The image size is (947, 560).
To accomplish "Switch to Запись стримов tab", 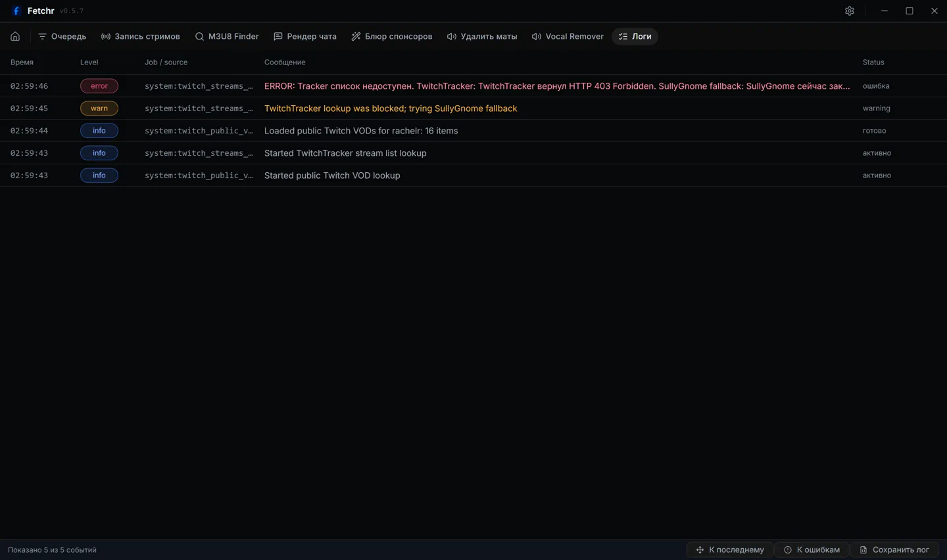I will click(x=140, y=36).
